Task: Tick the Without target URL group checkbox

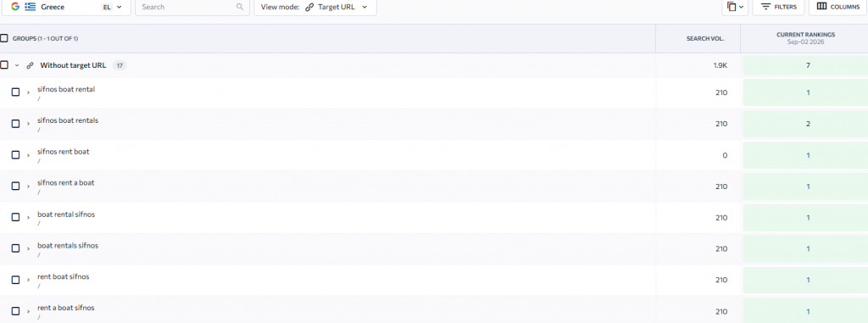Action: pyautogui.click(x=4, y=64)
